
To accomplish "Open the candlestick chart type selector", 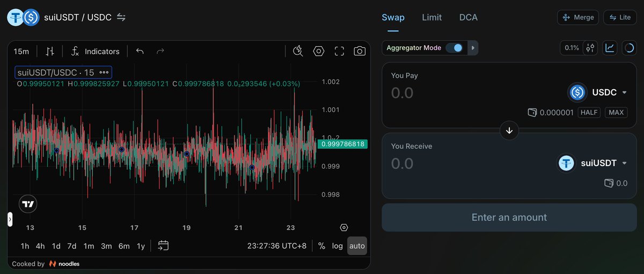I will coord(50,51).
